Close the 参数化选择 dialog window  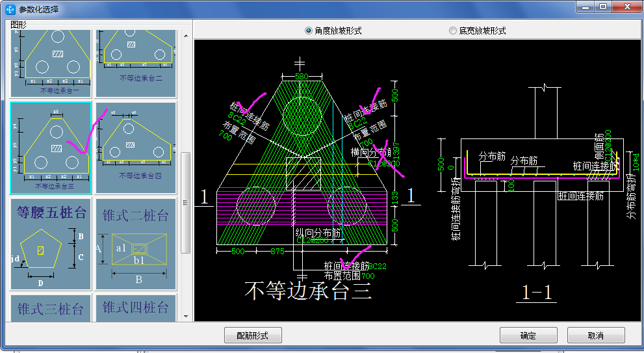pos(626,7)
